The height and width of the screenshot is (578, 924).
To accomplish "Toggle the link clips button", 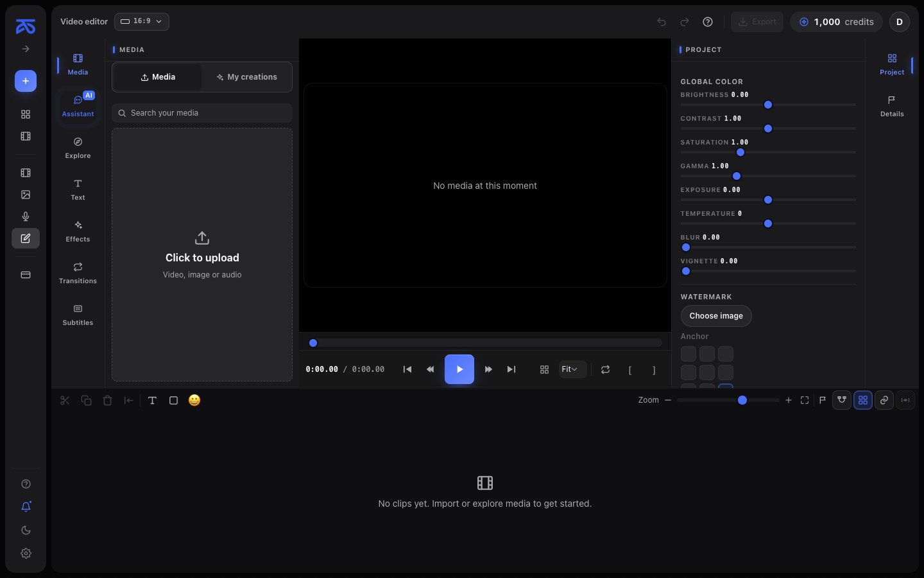I will [884, 400].
